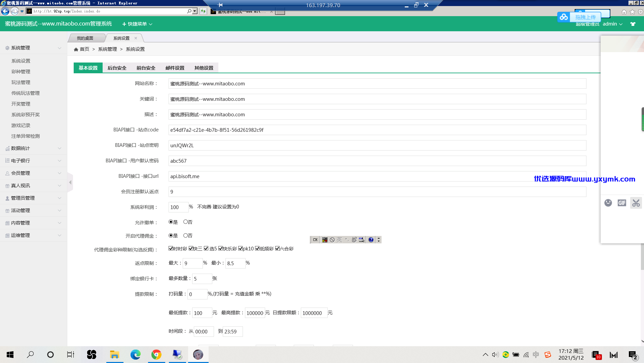Toggle the 低频彩 checkbox
644x363 pixels.
(257, 248)
